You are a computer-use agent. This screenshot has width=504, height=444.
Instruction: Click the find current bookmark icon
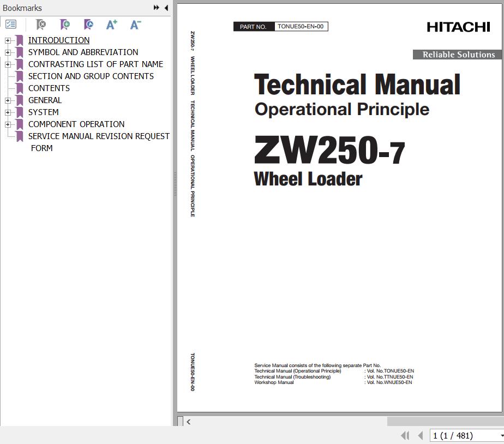coord(88,25)
